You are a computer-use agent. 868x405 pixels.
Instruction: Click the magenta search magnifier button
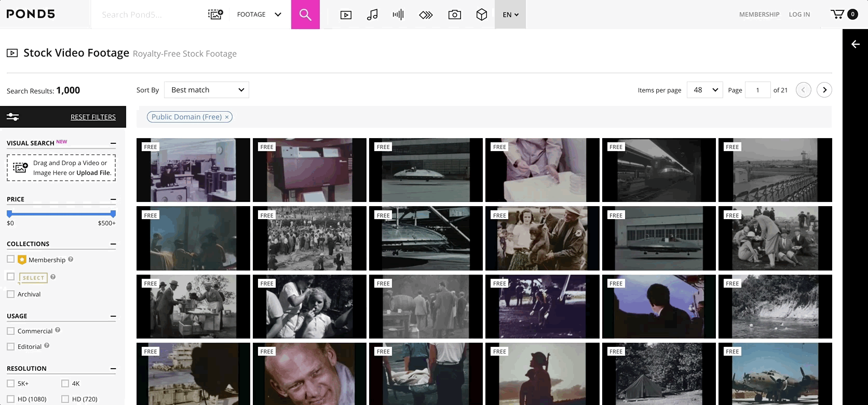pos(305,15)
